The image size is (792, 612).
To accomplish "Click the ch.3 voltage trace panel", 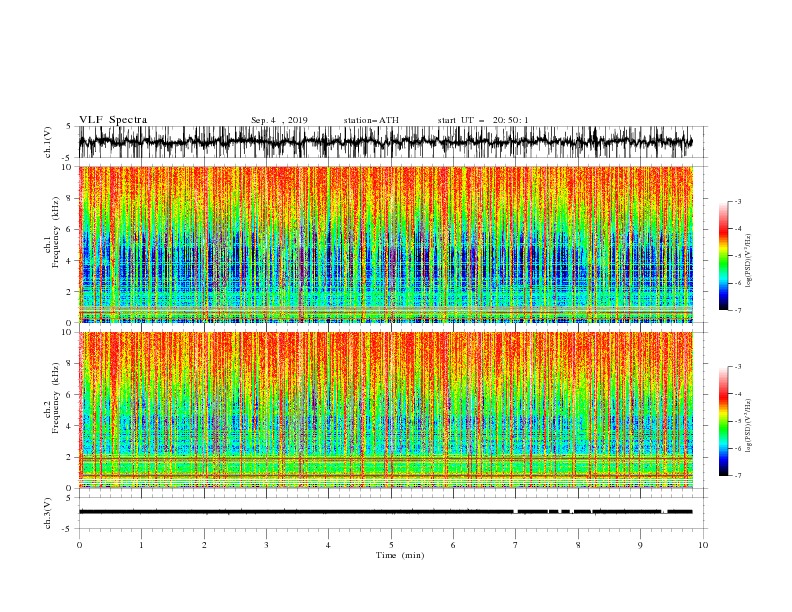I will (392, 513).
